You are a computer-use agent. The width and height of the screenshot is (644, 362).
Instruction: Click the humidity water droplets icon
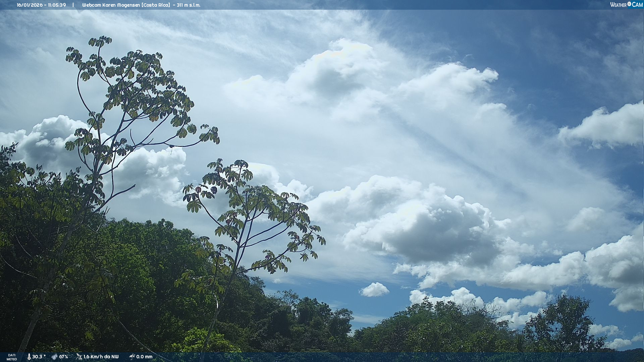[x=54, y=357]
